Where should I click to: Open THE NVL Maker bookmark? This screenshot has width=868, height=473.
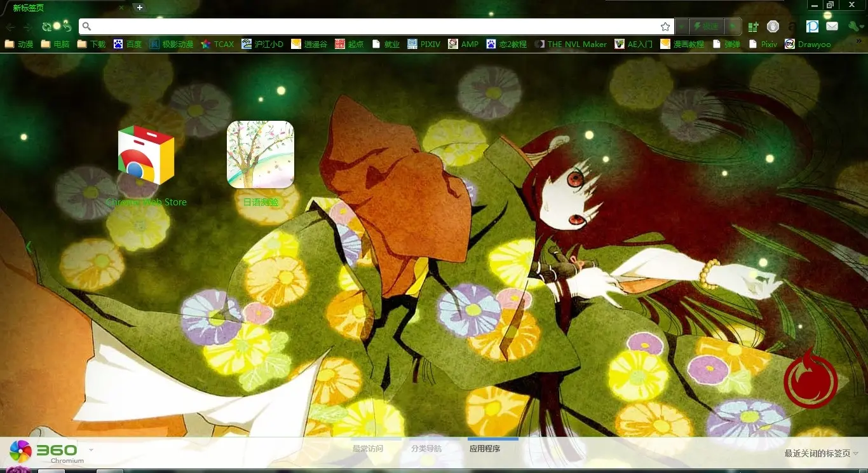[x=571, y=45]
